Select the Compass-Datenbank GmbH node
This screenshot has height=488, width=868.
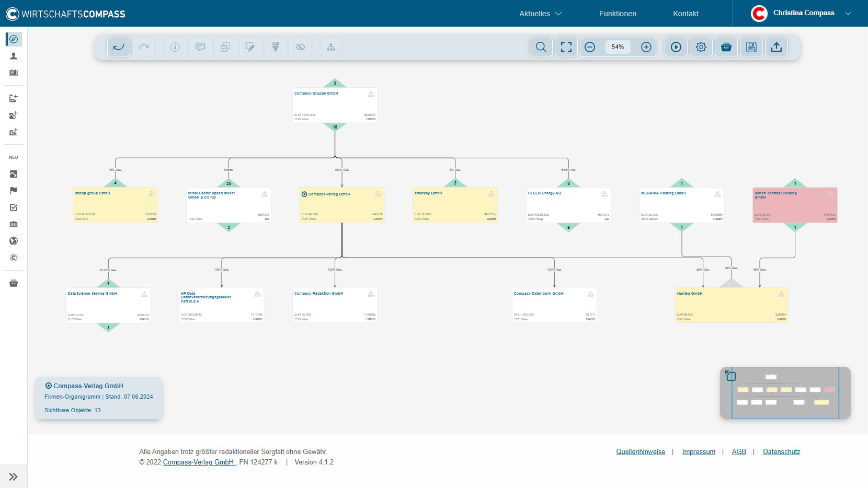tap(554, 305)
